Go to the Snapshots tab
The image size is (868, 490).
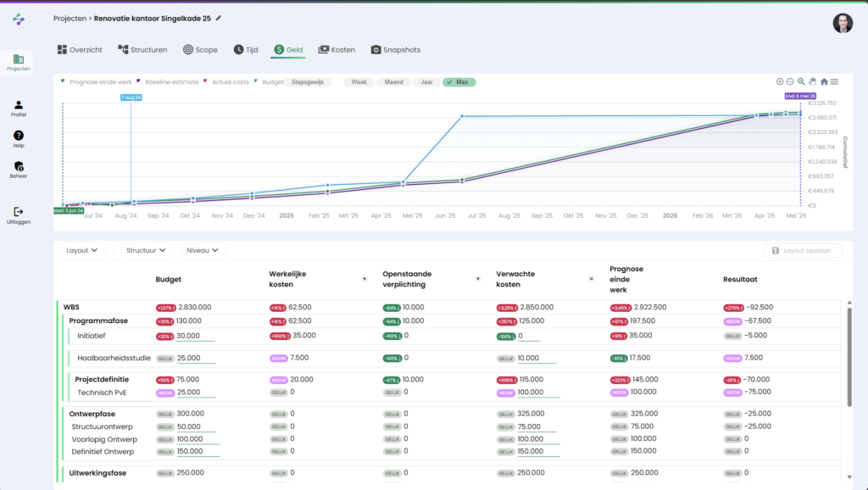(395, 50)
